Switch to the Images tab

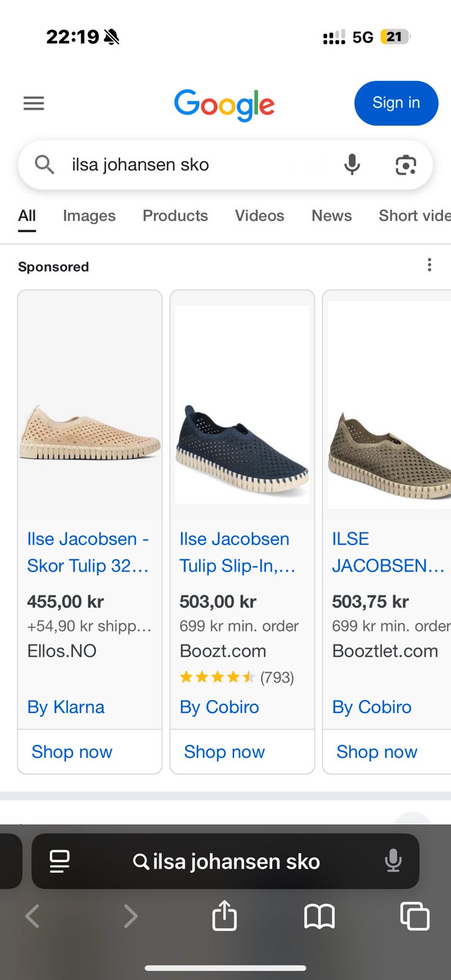pos(89,216)
